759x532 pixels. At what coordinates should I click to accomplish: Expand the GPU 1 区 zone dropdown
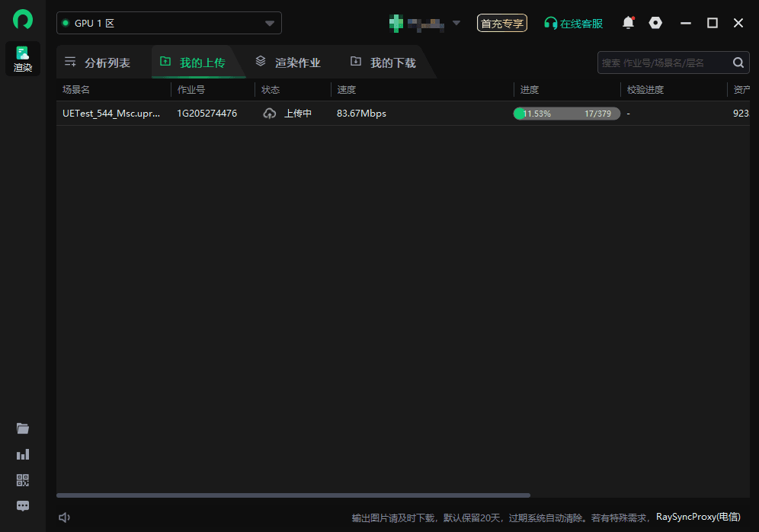(x=269, y=23)
